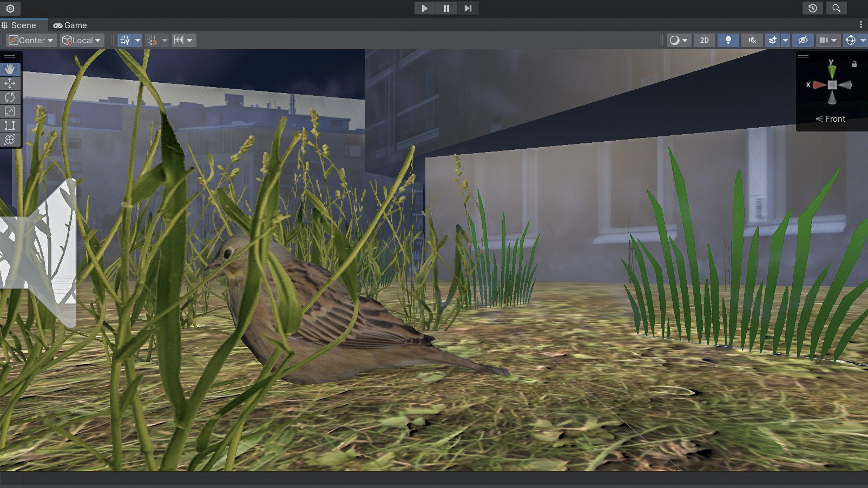Click the orientation overlay drag handle

click(803, 56)
